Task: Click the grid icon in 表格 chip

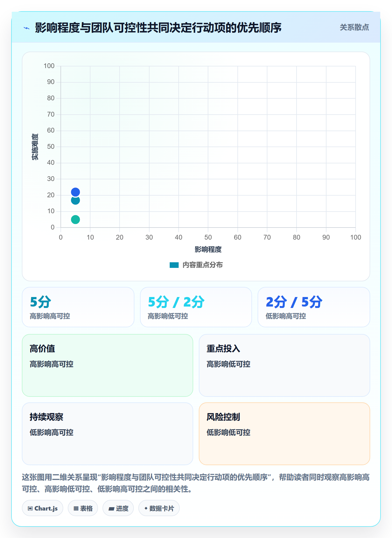Action: 76,509
